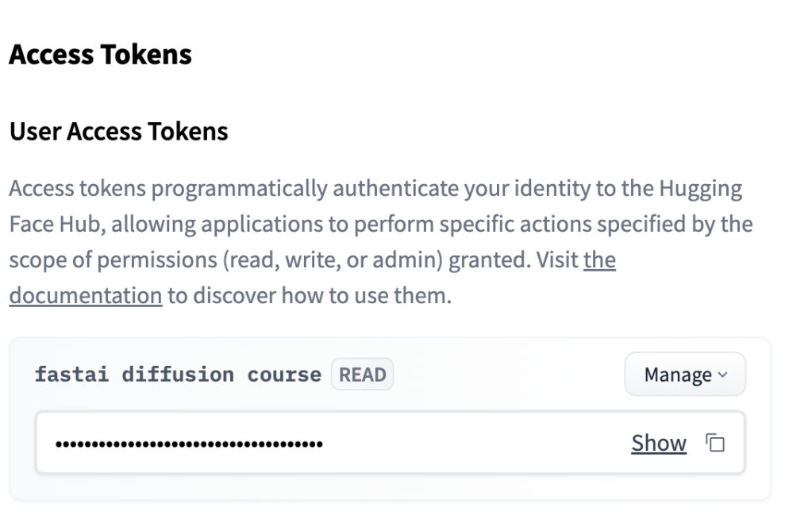Reveal the hidden token with Show
Viewport: 812px width, 523px height.
658,443
